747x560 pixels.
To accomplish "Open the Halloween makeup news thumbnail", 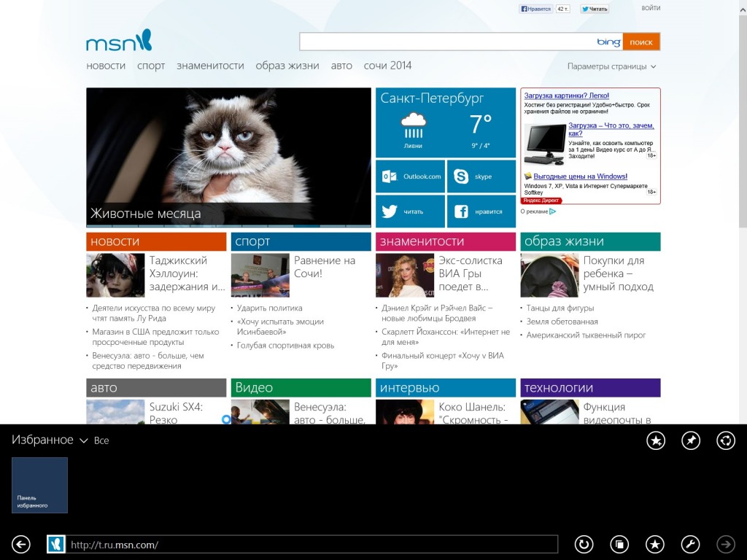I will click(x=115, y=275).
